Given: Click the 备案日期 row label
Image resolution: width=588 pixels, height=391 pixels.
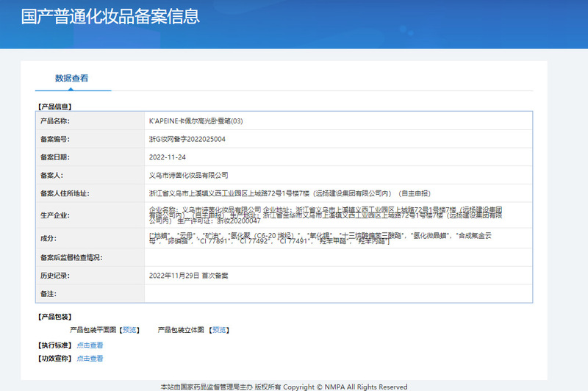Looking at the screenshot, I should click(x=55, y=157).
